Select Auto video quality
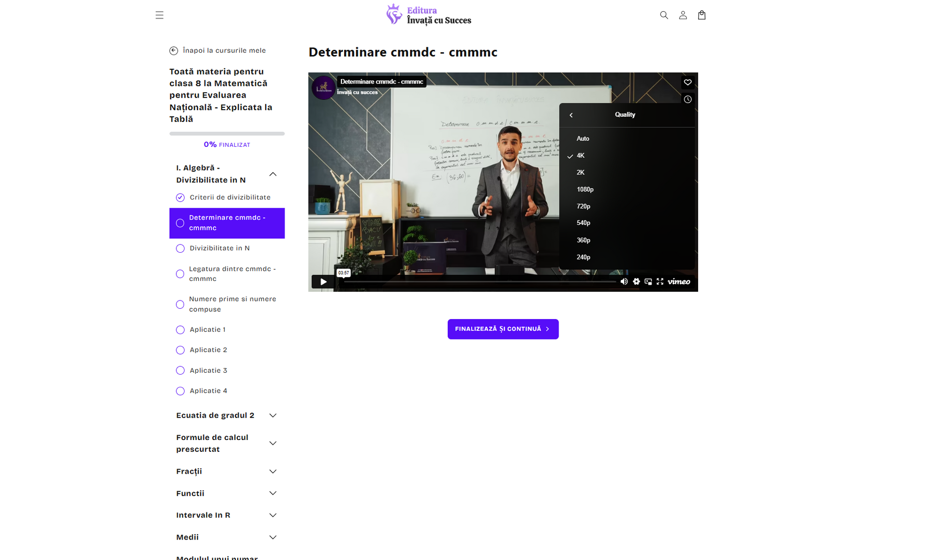The width and height of the screenshot is (950, 560). click(x=626, y=139)
